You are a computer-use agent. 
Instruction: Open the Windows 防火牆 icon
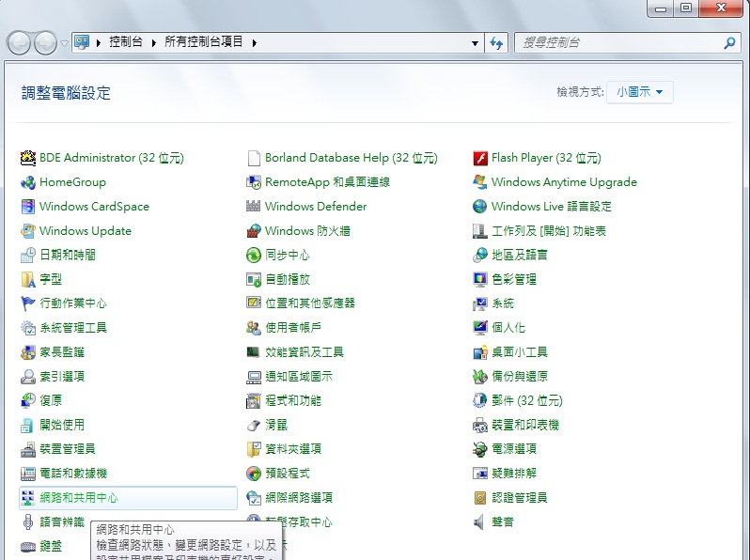[254, 231]
